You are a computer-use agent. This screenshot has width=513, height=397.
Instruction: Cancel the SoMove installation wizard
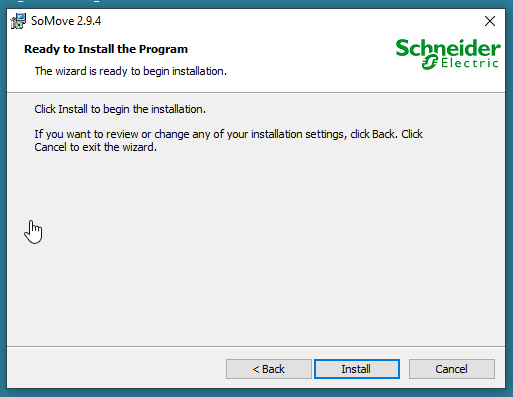[452, 369]
